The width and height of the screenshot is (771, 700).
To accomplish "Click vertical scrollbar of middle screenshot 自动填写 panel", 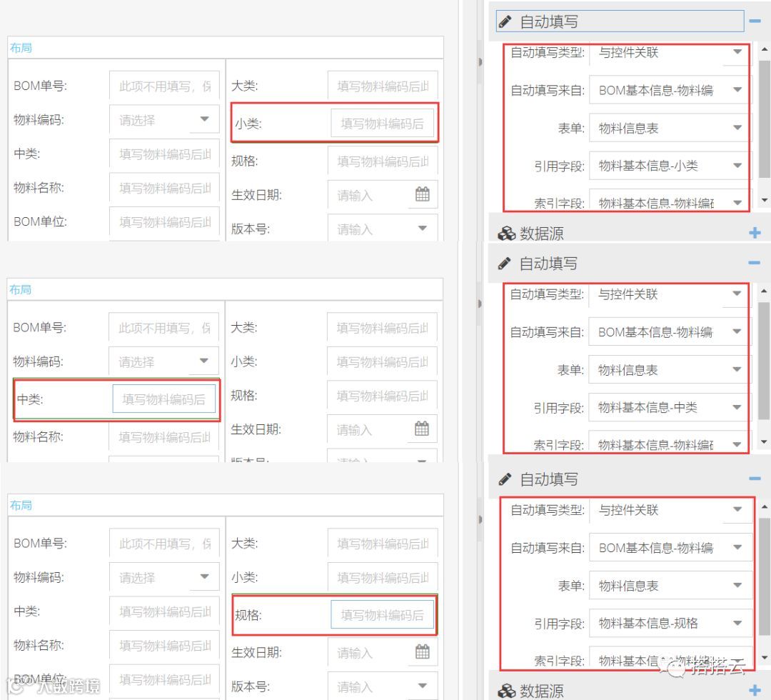I will point(764,361).
